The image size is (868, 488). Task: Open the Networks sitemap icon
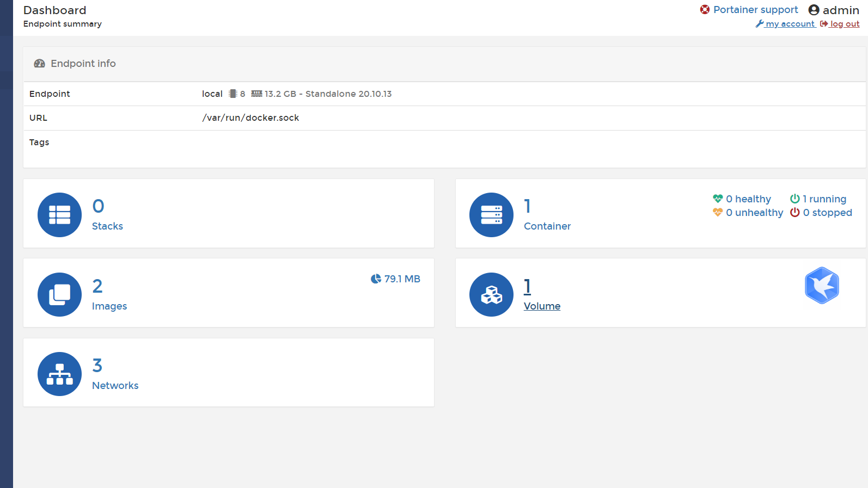(59, 374)
